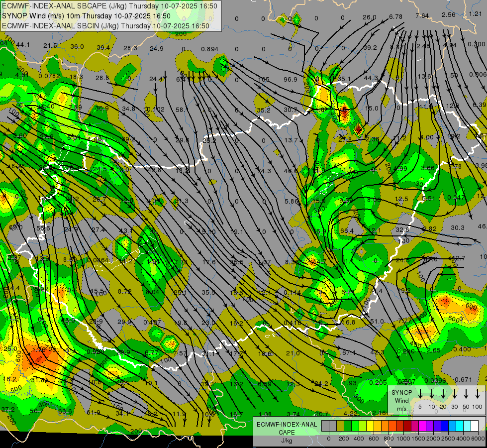
Task: Click the 'J/kg' unit label in legend
Action: click(x=287, y=441)
